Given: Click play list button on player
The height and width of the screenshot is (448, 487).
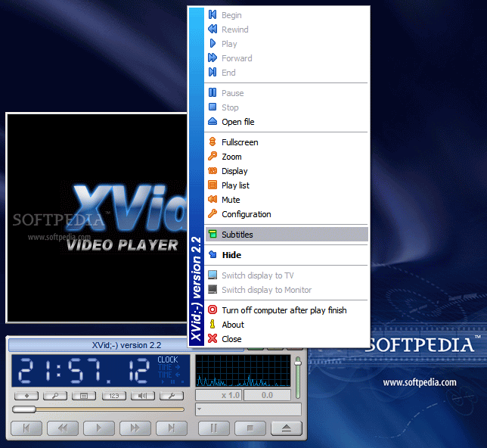Looking at the screenshot, I should pos(84,396).
